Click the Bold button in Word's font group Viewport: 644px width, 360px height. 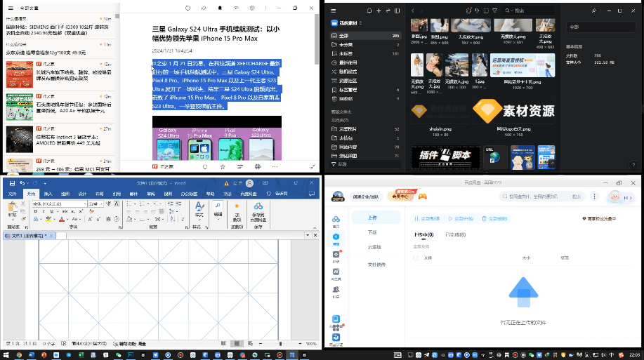(36, 211)
